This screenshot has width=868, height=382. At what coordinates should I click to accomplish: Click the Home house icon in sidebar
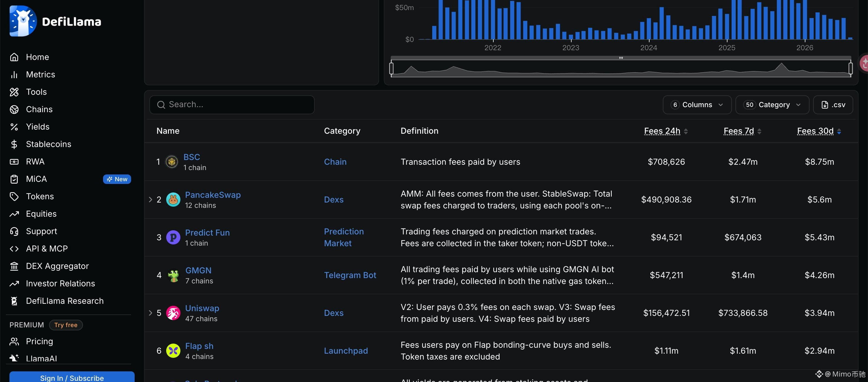pyautogui.click(x=14, y=57)
